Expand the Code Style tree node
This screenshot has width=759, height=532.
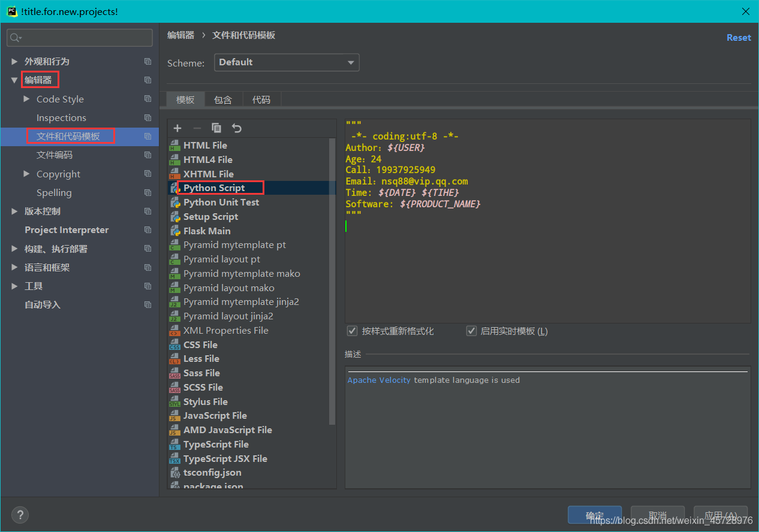point(26,99)
